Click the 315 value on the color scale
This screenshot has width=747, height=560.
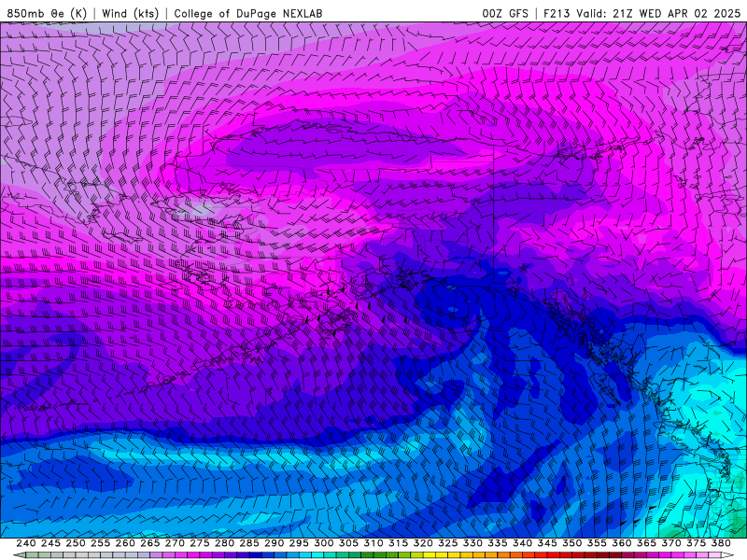click(399, 543)
